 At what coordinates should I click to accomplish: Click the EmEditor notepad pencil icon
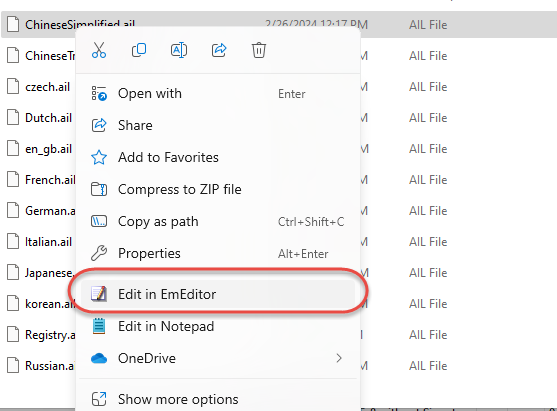coord(99,294)
